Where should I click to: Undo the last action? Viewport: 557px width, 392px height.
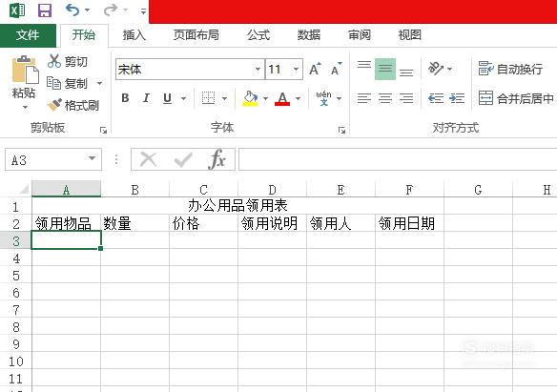coord(72,10)
